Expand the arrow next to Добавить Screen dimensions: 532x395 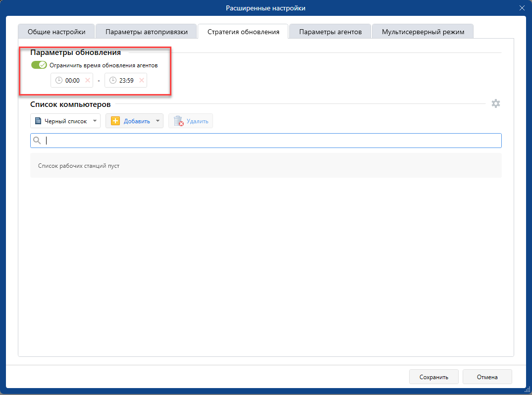pos(158,121)
